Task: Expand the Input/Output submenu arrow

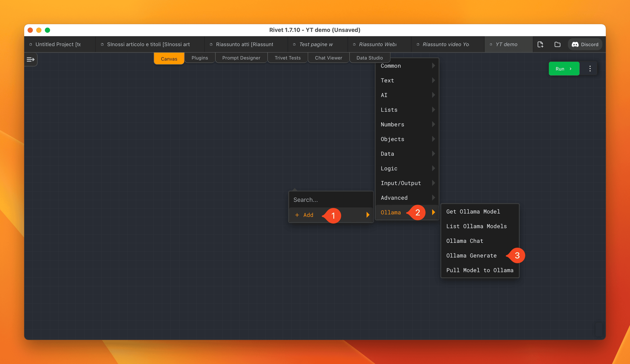Action: coord(433,183)
